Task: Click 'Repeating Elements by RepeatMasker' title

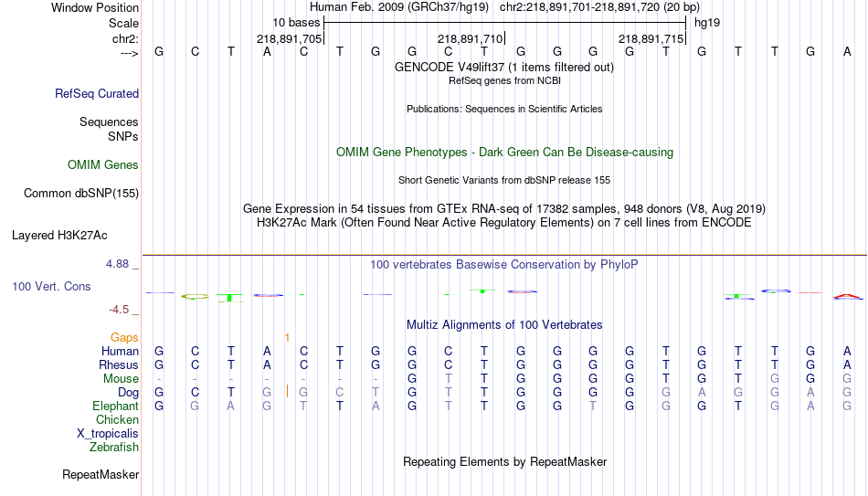Action: 504,461
